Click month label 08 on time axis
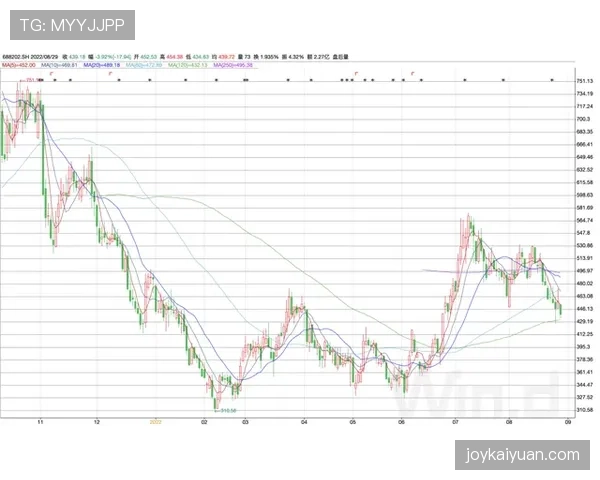Screen dimensions: 600x480 point(509,422)
